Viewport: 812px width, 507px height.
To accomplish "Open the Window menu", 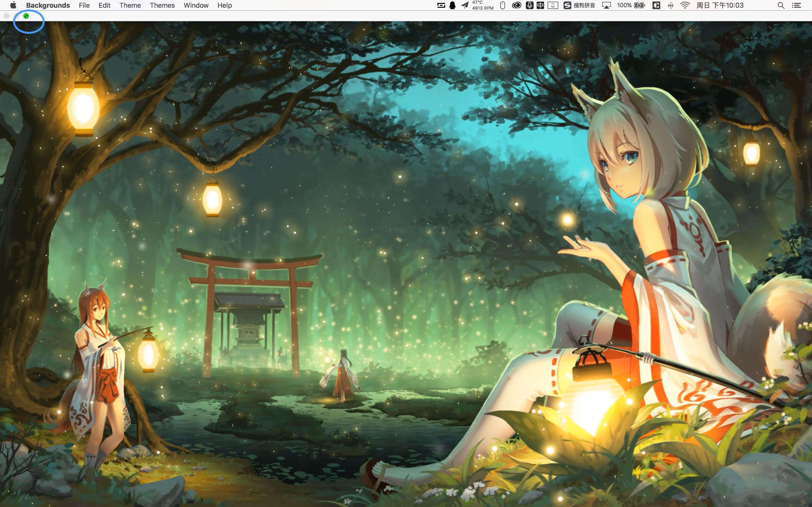I will pos(196,5).
